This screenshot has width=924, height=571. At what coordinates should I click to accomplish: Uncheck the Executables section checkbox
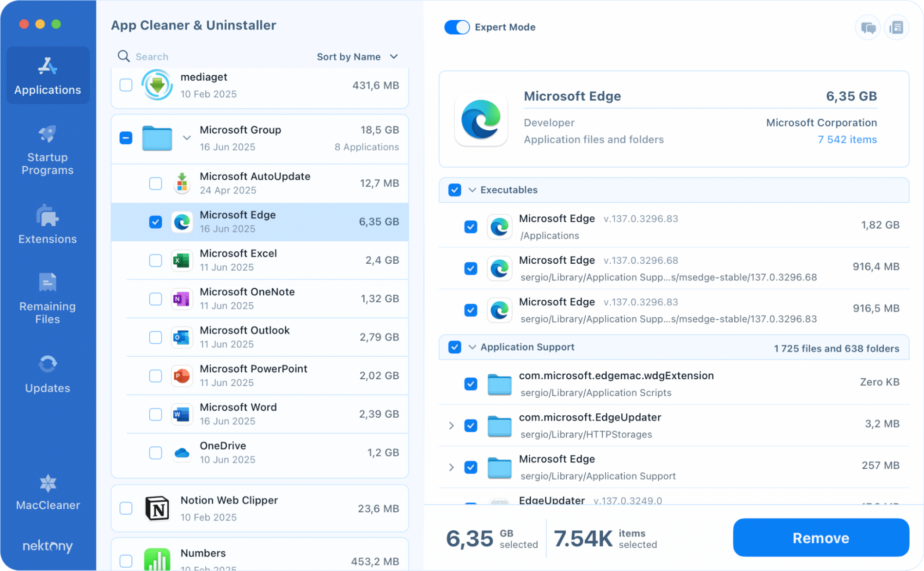coord(454,190)
